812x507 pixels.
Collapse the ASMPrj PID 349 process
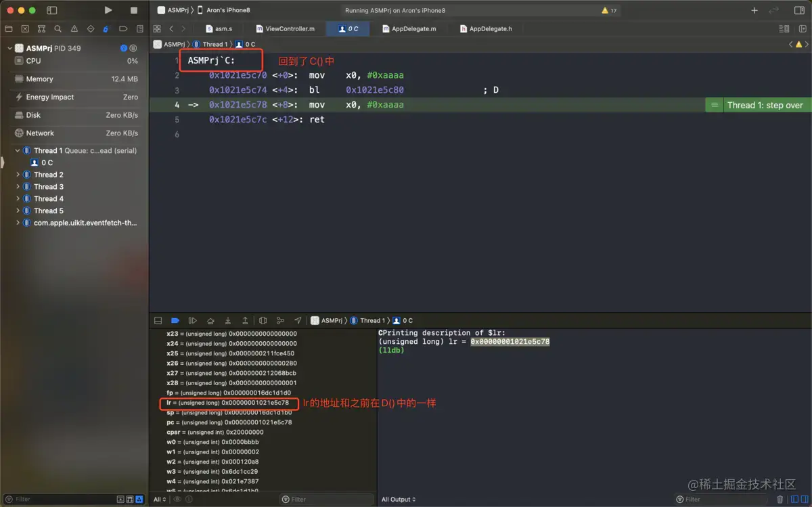pos(9,48)
